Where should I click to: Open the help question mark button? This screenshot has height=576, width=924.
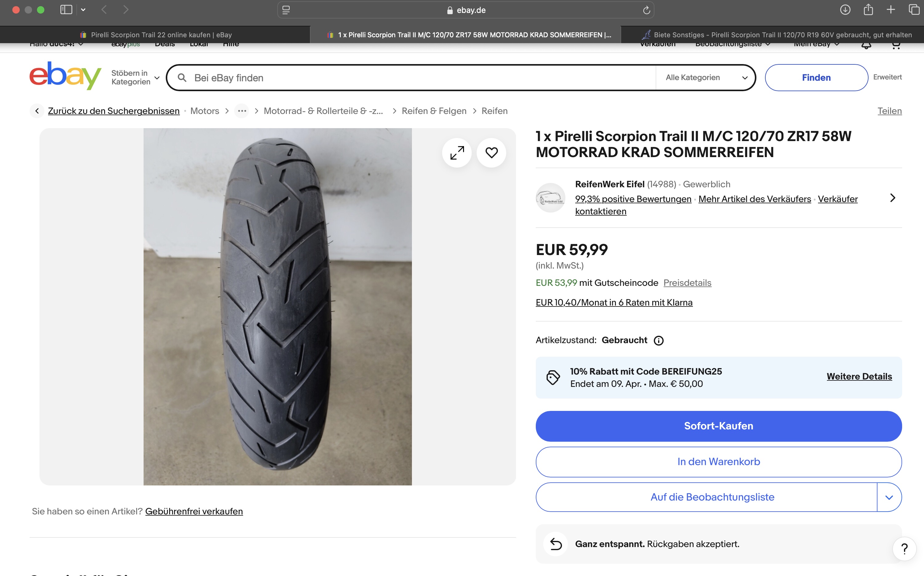click(904, 549)
